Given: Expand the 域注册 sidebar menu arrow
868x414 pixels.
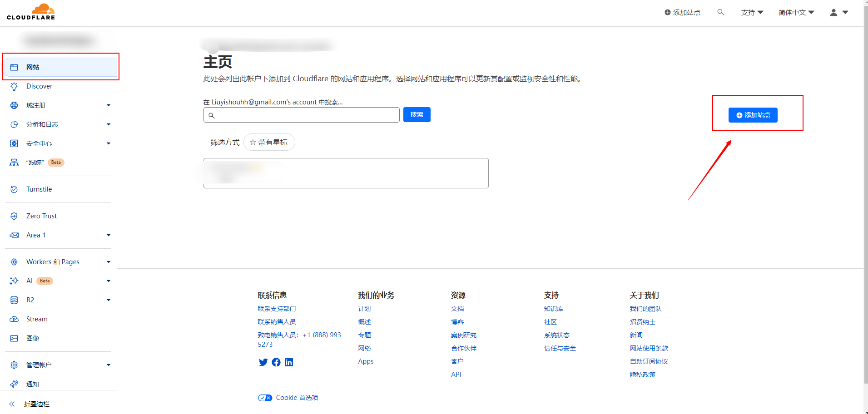Looking at the screenshot, I should click(x=109, y=105).
